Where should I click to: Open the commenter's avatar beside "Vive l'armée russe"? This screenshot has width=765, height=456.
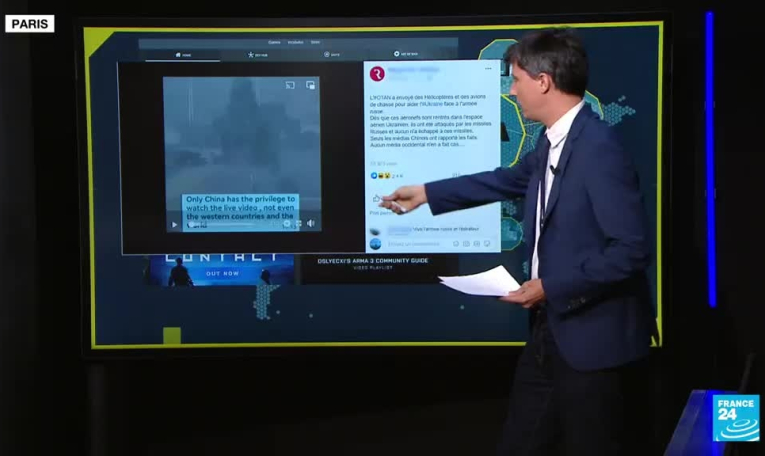click(375, 231)
